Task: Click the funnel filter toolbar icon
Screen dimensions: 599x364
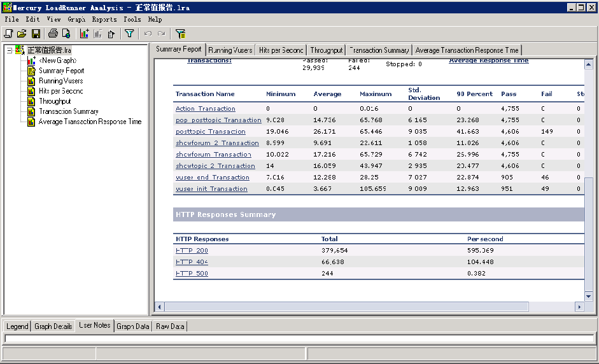Action: point(129,34)
